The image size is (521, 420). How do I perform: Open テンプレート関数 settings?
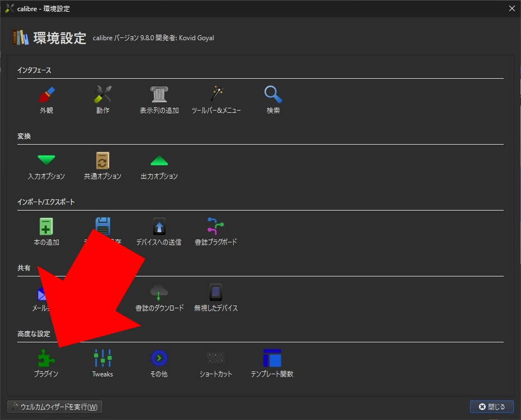point(272,364)
